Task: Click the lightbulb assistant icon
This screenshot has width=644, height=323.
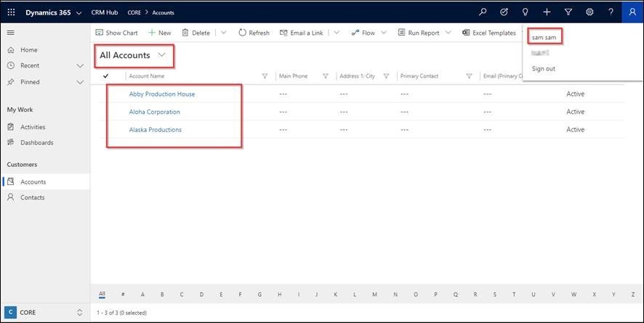Action: [x=526, y=12]
